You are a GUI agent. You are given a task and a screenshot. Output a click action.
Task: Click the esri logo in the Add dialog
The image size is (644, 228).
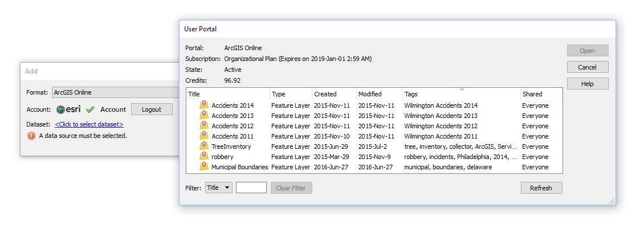coord(68,109)
